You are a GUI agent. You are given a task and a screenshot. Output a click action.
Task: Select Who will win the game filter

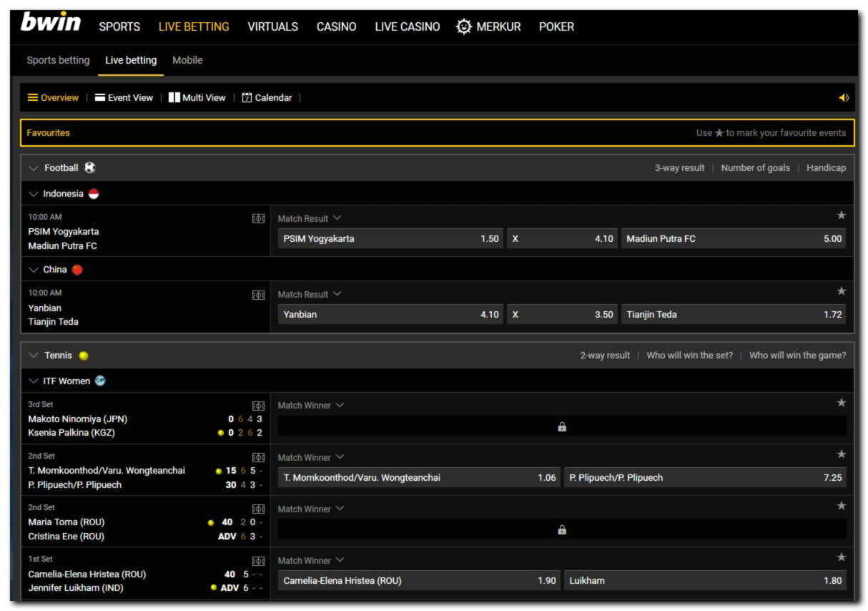pyautogui.click(x=797, y=356)
